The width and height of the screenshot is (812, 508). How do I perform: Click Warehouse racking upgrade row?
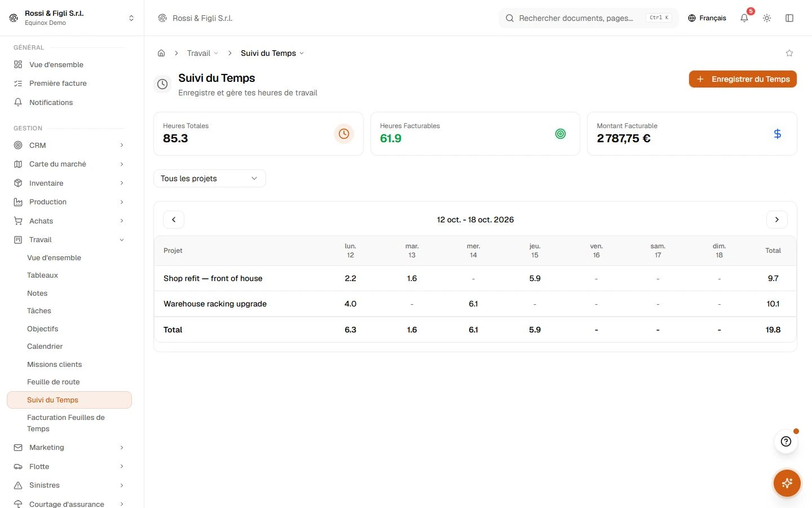coord(475,304)
